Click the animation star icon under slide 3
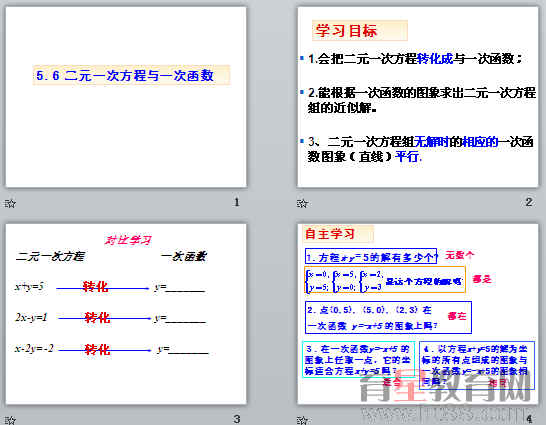The height and width of the screenshot is (425, 546). click(x=10, y=420)
